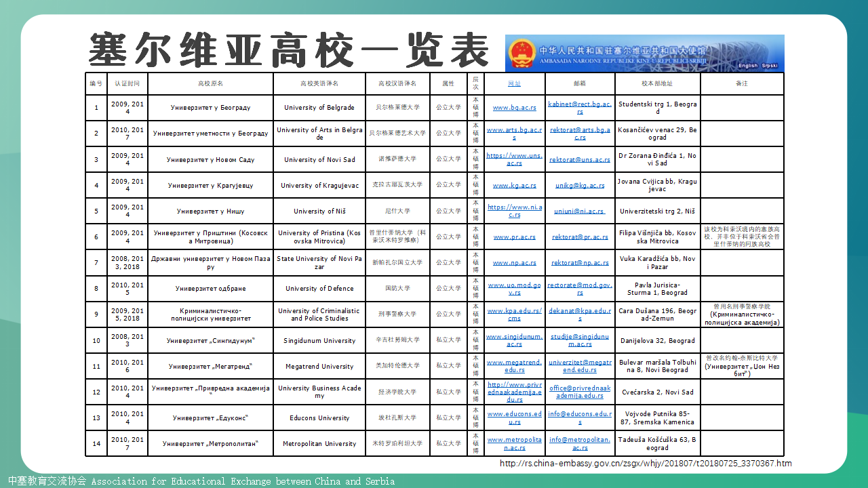Screen dimensions: 868x488
Task: Open the www.arts.bg.ac.rs link
Action: pyautogui.click(x=515, y=134)
